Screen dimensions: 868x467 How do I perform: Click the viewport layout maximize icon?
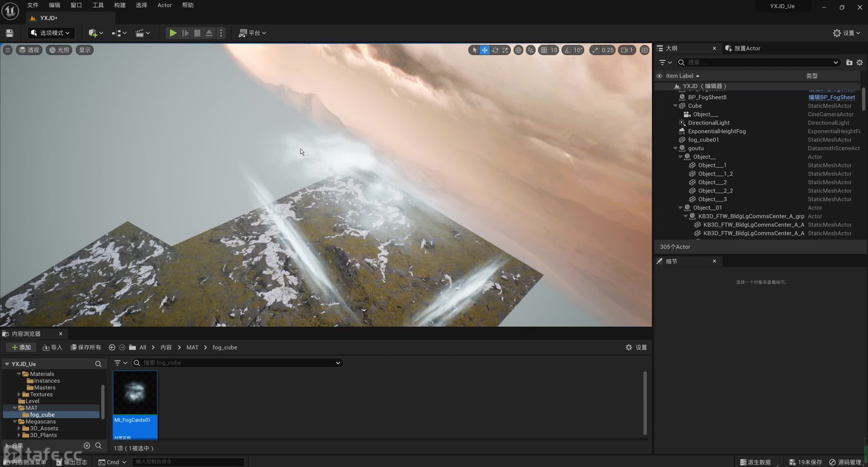(x=644, y=50)
